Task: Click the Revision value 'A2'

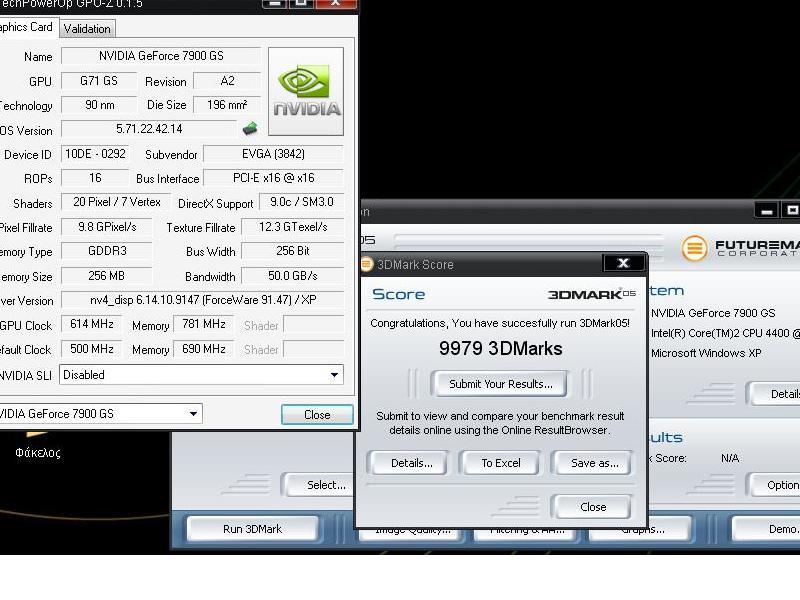Action: click(227, 81)
